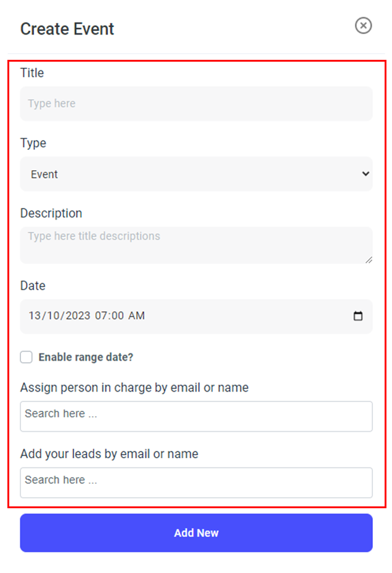The image size is (392, 573).
Task: Open the calendar picker icon in Date field
Action: click(x=358, y=316)
